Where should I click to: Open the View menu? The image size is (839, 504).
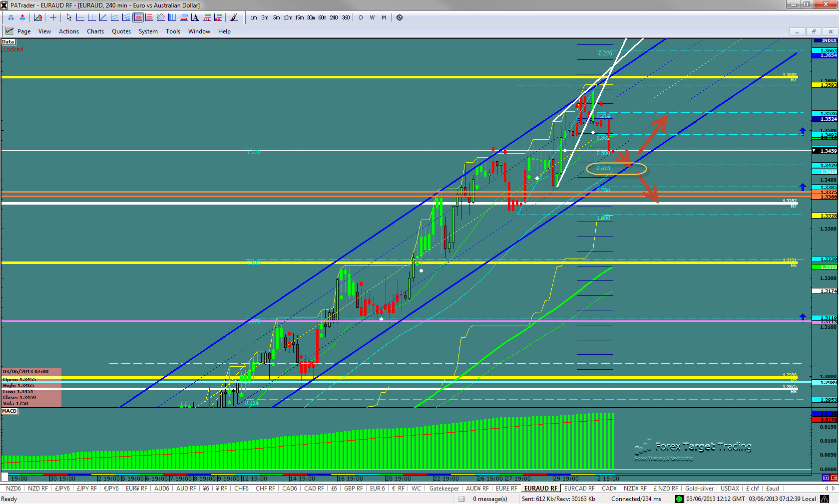[44, 31]
